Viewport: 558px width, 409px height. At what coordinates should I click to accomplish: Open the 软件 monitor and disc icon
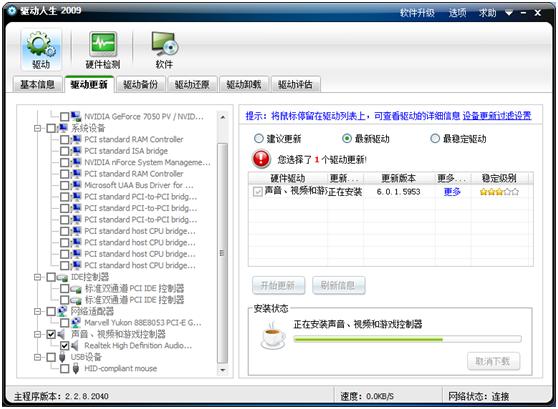click(164, 50)
